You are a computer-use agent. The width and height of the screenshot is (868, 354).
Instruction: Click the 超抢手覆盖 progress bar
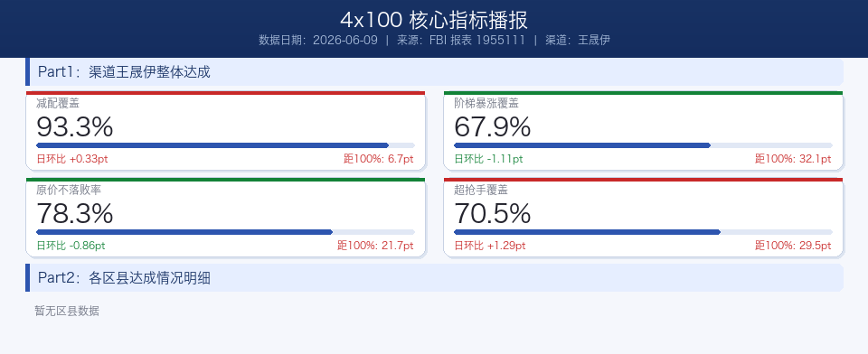(643, 232)
